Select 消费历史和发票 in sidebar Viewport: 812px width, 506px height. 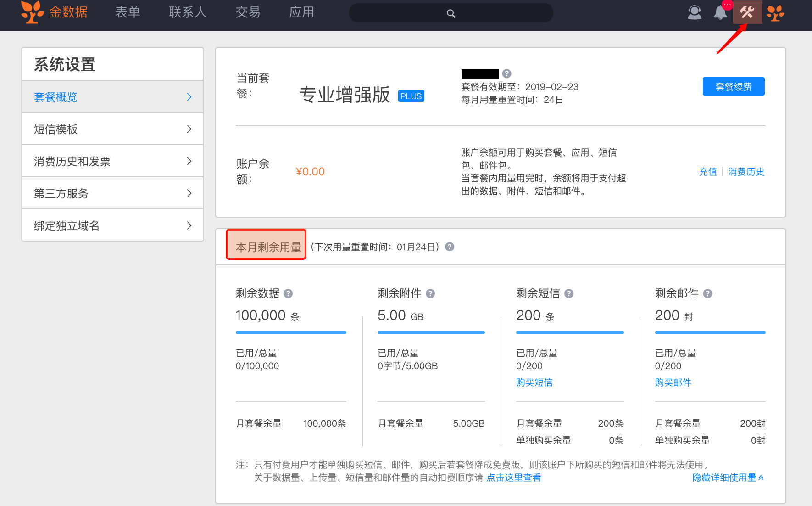point(112,161)
